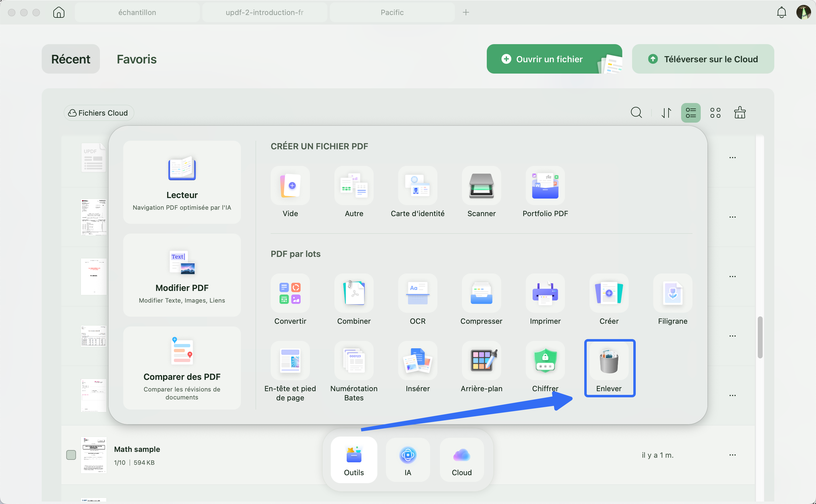
Task: Switch to the Pacific tab
Action: pos(392,12)
